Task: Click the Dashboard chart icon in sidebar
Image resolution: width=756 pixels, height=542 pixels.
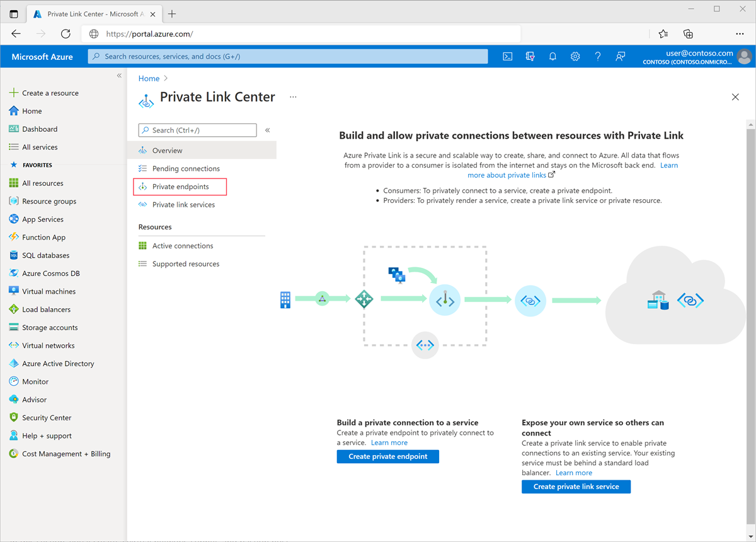Action: pyautogui.click(x=14, y=129)
